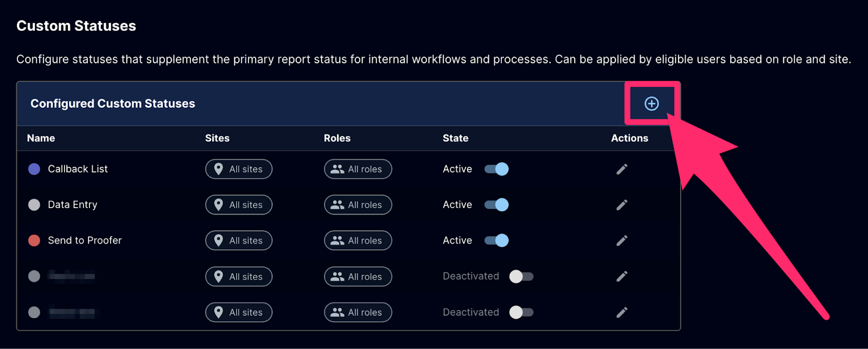Edit the Callback List status
Viewport: 868px width, 349px height.
point(622,169)
